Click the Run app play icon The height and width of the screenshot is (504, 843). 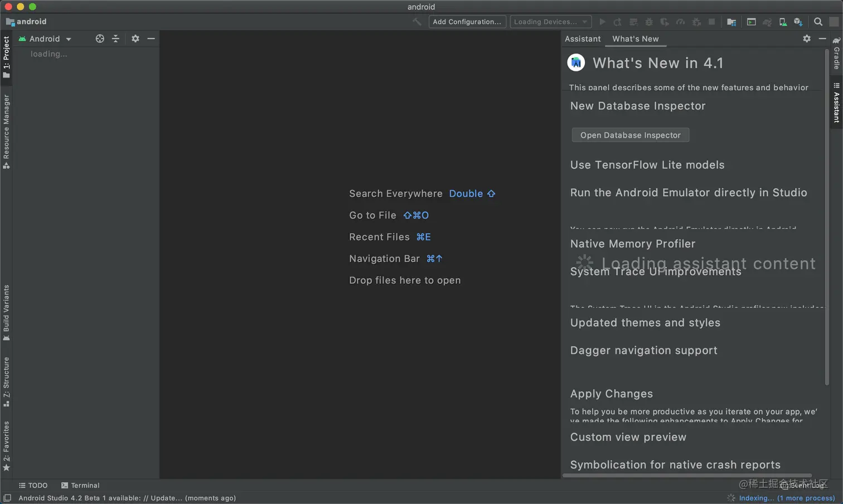pyautogui.click(x=602, y=22)
